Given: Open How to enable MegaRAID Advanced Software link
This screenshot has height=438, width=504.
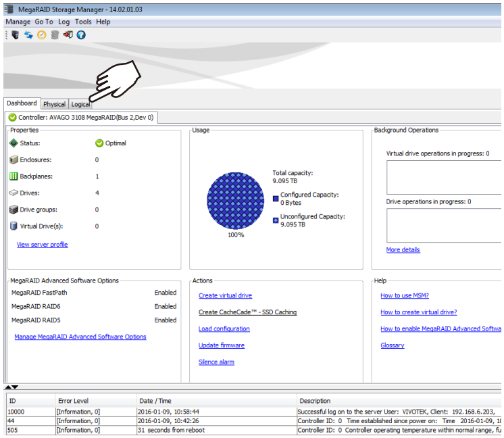Looking at the screenshot, I should coord(440,328).
